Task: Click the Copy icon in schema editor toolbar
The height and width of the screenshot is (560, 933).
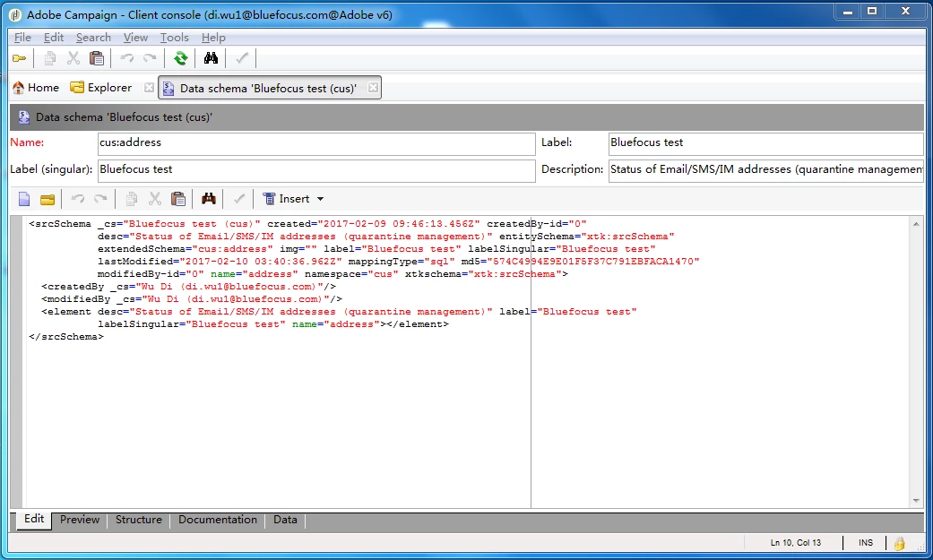Action: (132, 199)
